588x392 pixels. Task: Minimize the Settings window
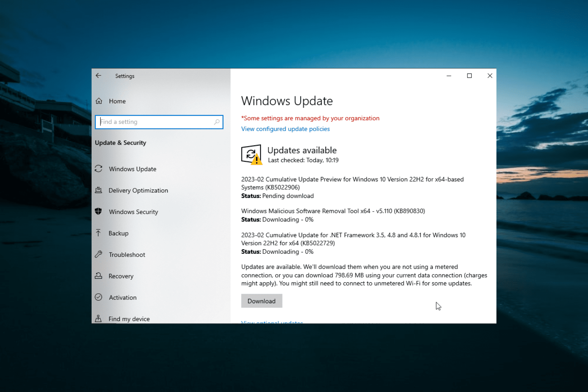[x=449, y=76]
